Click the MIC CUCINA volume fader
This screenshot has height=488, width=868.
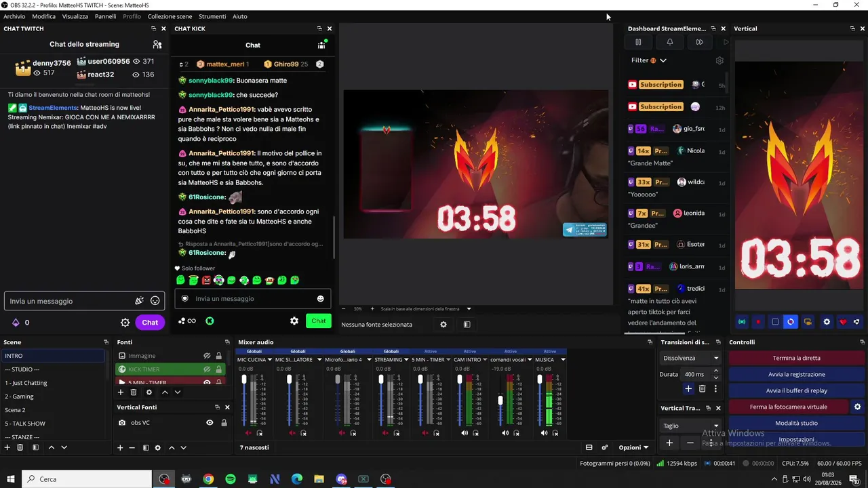(x=244, y=379)
